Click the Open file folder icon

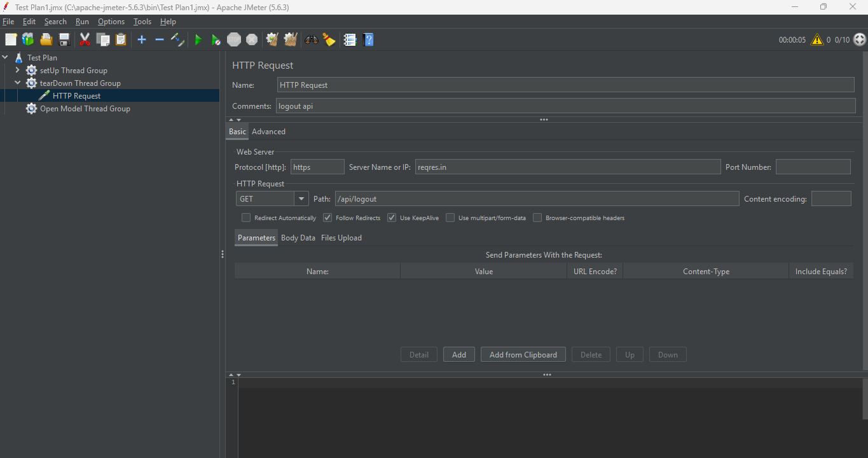coord(46,39)
